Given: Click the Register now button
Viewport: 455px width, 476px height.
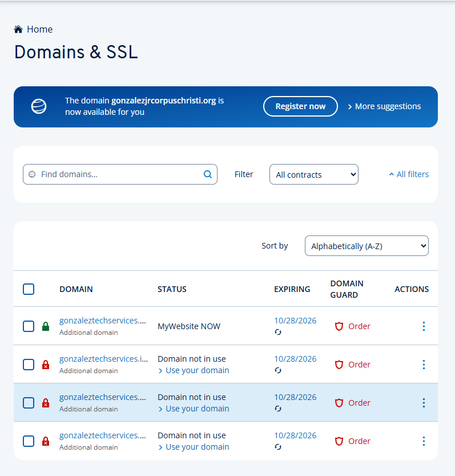Looking at the screenshot, I should coord(300,106).
